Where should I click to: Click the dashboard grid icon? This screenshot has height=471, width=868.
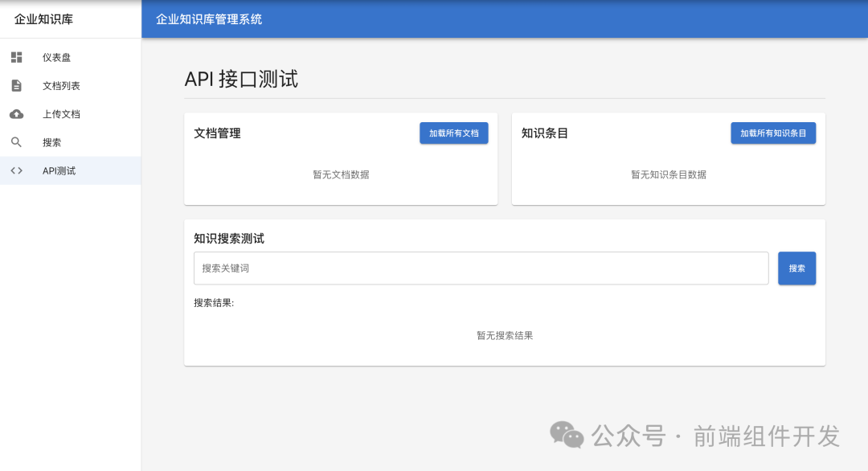pos(17,57)
